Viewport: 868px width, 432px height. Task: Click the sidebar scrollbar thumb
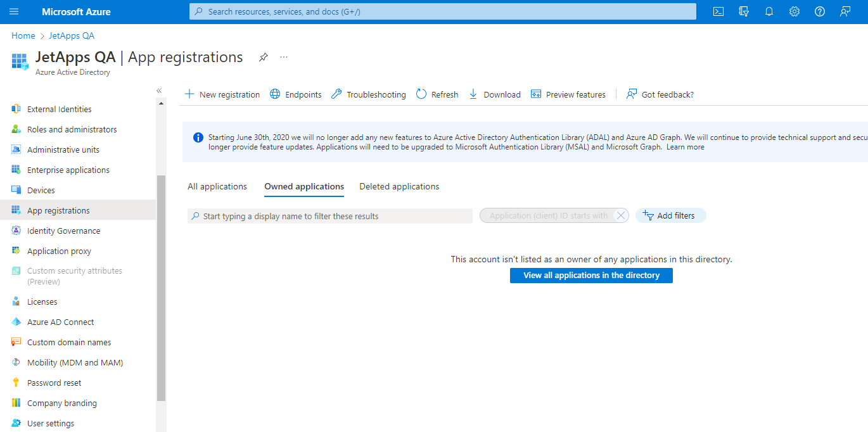[161, 288]
